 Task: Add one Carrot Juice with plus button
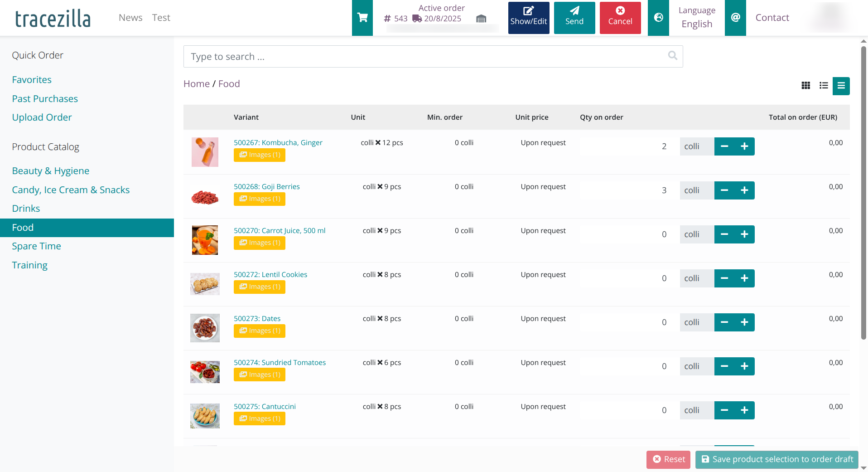pyautogui.click(x=744, y=234)
